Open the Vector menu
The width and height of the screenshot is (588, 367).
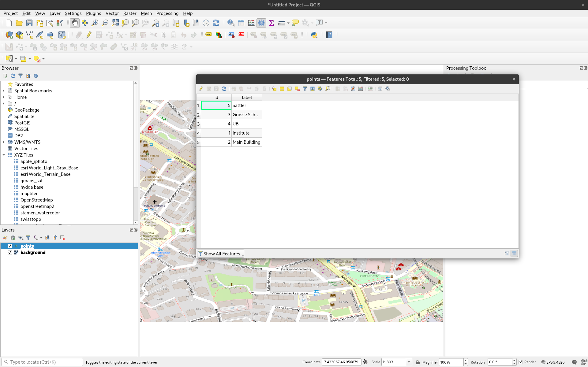pos(112,13)
